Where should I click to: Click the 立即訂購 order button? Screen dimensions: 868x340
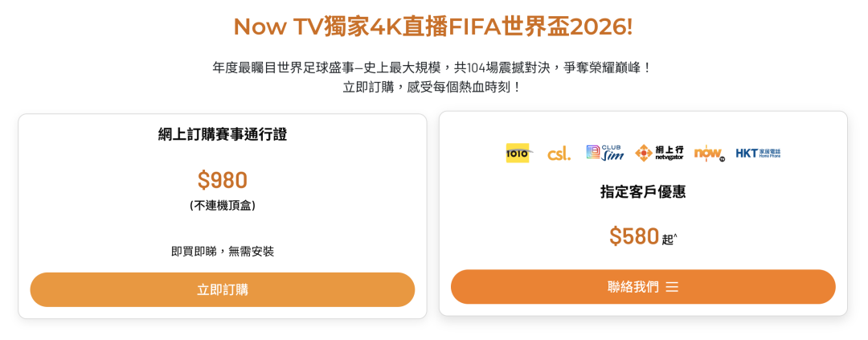223,289
